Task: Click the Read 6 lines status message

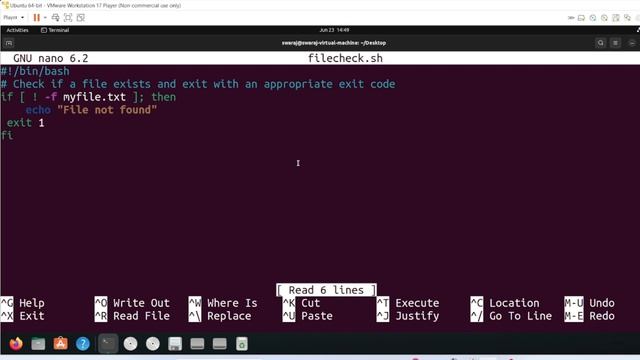Action: [x=326, y=290]
